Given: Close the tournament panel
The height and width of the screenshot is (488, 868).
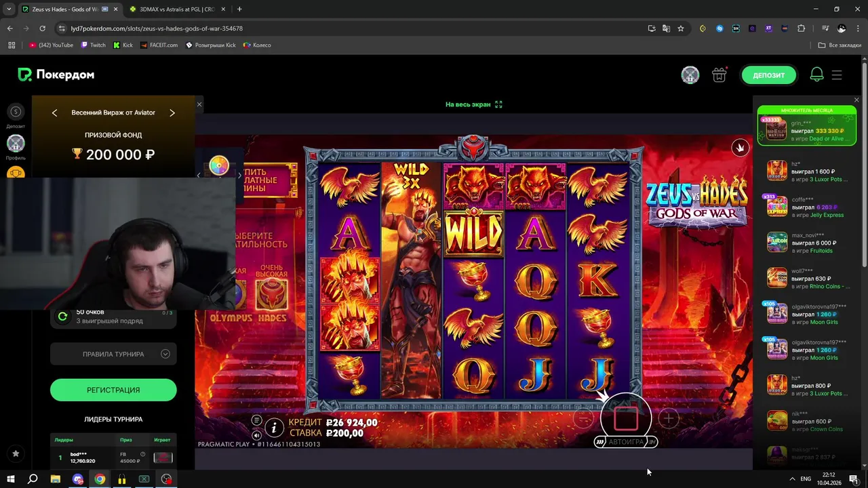Looking at the screenshot, I should (199, 104).
